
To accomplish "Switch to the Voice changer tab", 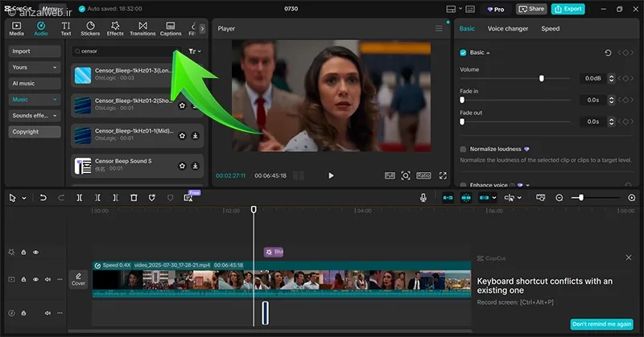I will tap(507, 29).
